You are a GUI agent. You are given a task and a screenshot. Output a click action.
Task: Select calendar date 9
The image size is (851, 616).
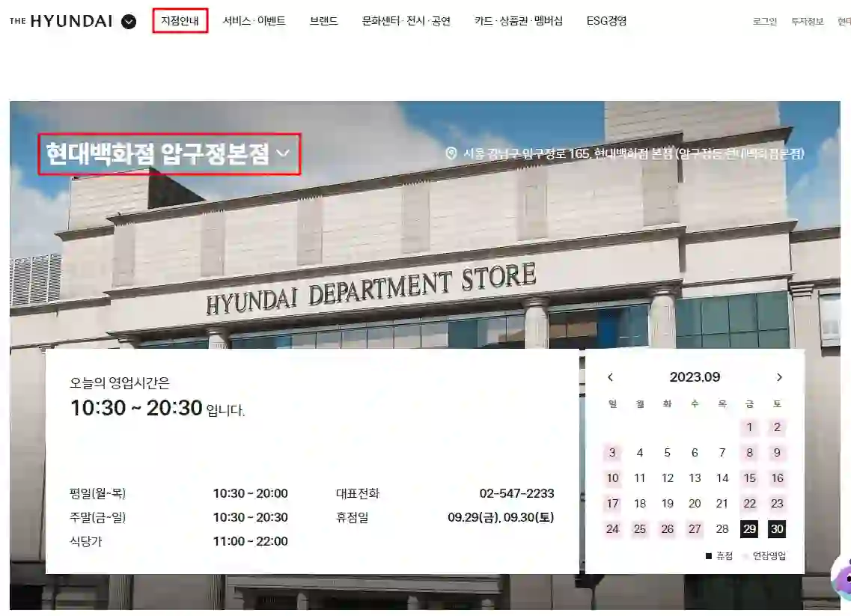[777, 453]
